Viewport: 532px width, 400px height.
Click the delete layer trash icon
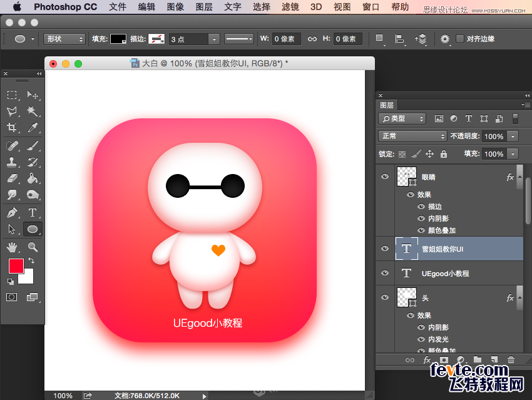coord(511,360)
